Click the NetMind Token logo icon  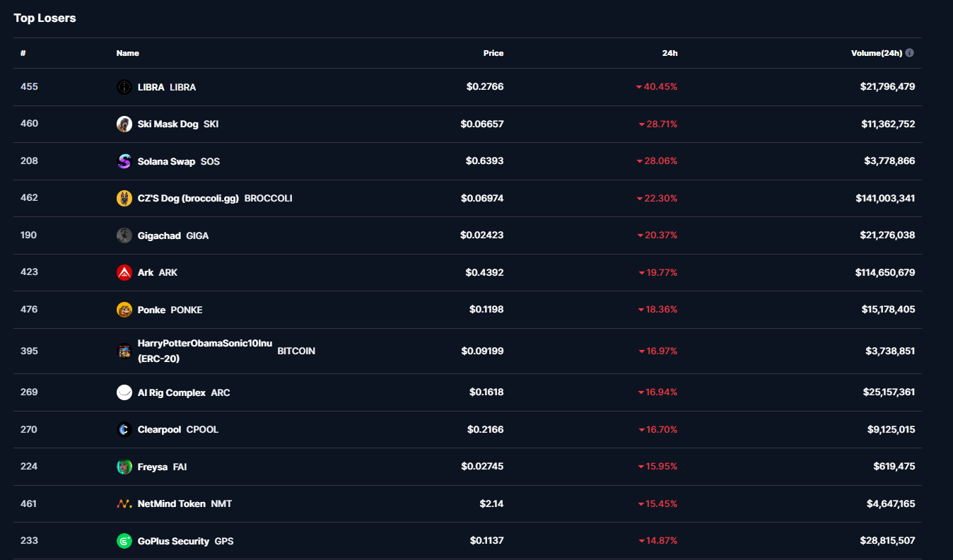[x=124, y=504]
